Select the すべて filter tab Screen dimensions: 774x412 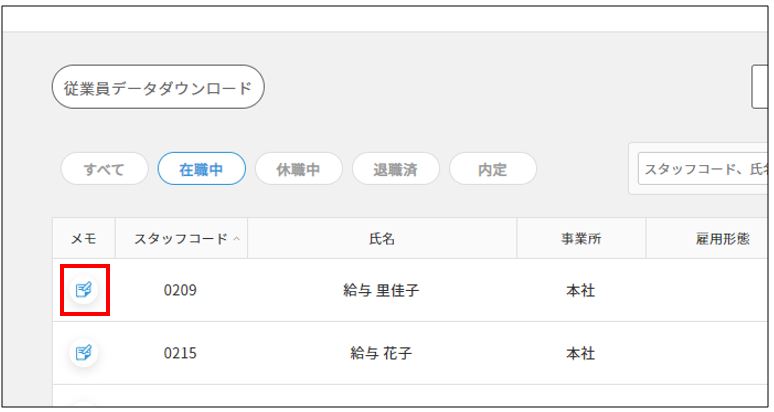coord(104,169)
